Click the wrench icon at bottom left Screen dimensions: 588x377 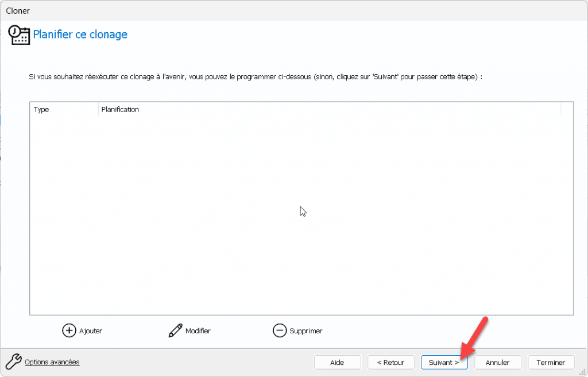click(13, 361)
